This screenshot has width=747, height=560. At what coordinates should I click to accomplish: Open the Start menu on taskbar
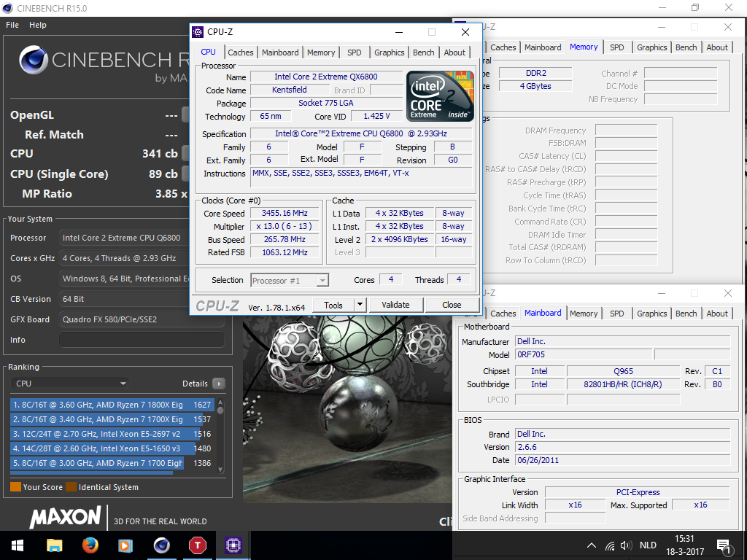tap(18, 545)
